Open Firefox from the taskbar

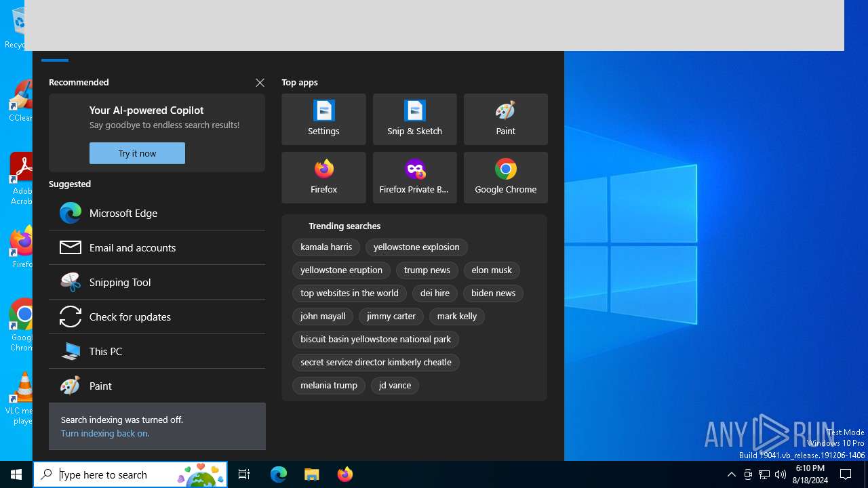click(x=345, y=474)
